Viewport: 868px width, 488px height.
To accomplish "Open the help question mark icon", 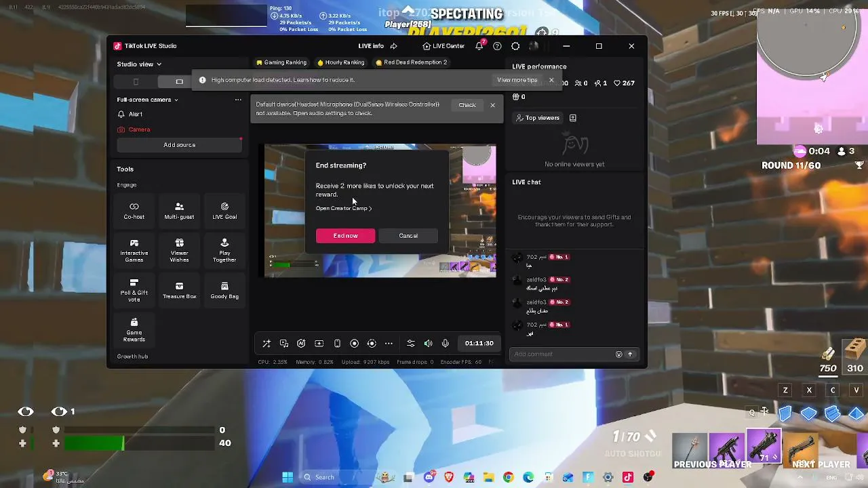I will 497,46.
